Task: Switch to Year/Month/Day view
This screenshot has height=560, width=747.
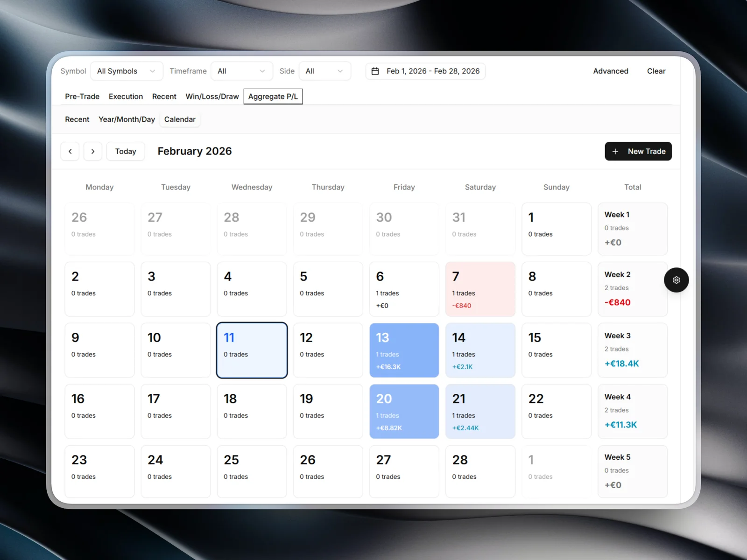Action: click(127, 119)
